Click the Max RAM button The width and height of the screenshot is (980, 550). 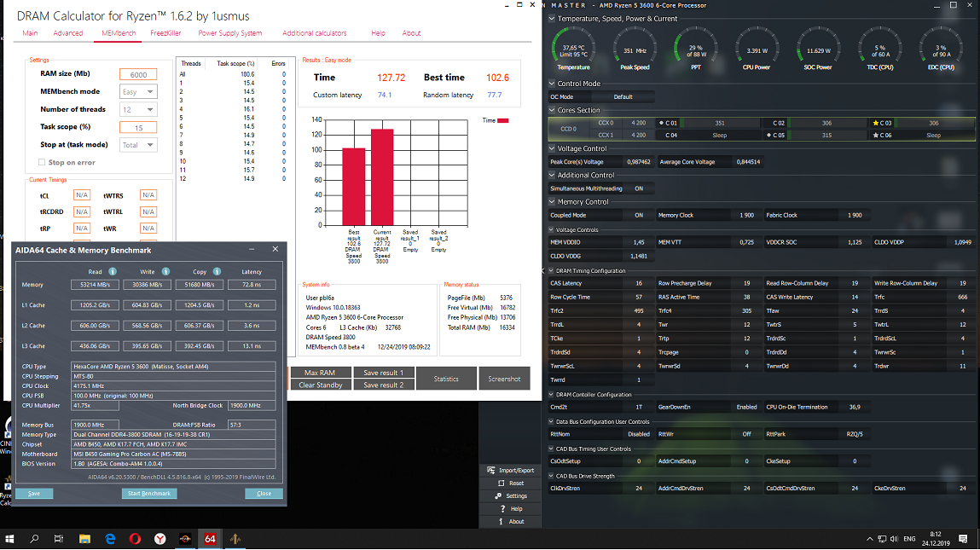coord(320,373)
